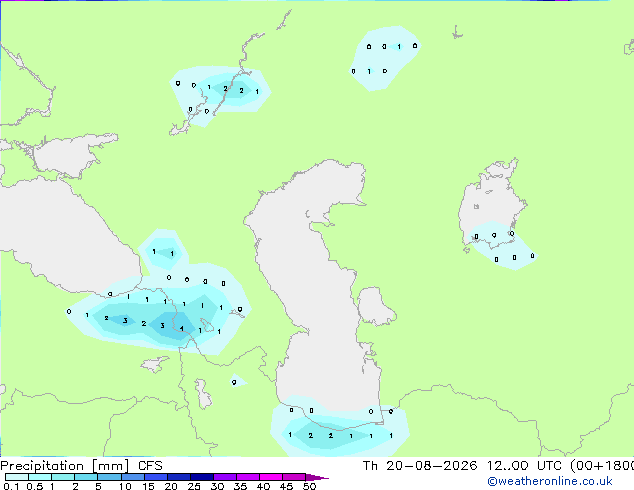Screen dimensions: 634x490
Task: Click the "Th 20-08-2026" date text
Action: coord(420,466)
